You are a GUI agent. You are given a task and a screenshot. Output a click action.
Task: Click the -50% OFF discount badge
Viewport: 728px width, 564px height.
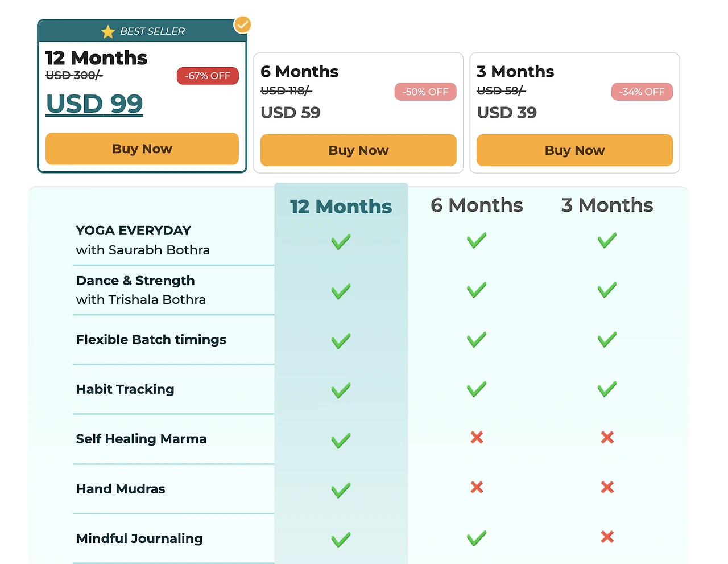(x=425, y=92)
